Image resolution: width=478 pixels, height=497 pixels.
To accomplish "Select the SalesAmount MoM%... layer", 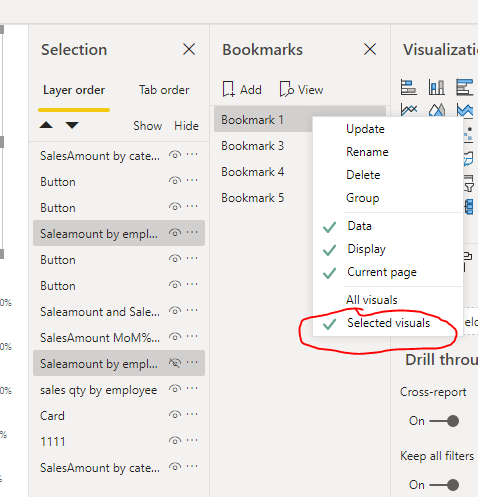I will point(100,338).
